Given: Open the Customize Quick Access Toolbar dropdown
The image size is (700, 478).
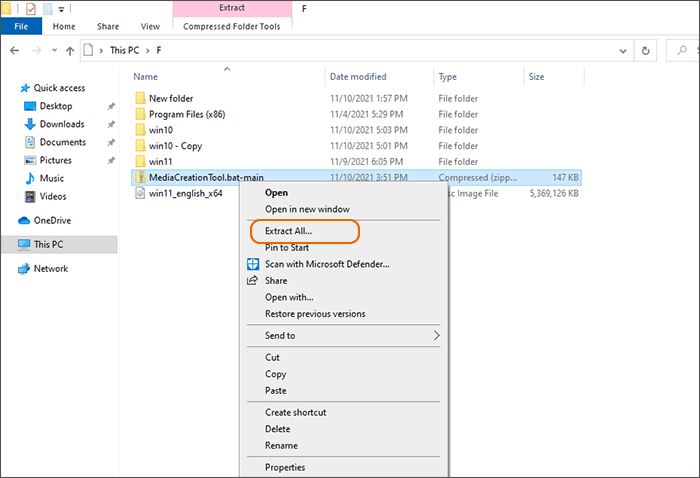Looking at the screenshot, I should 62,9.
